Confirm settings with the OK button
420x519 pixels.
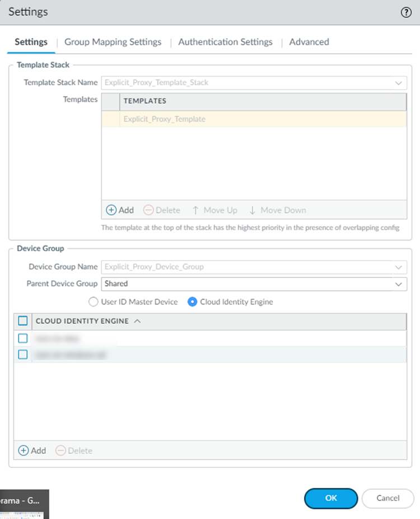pos(331,498)
